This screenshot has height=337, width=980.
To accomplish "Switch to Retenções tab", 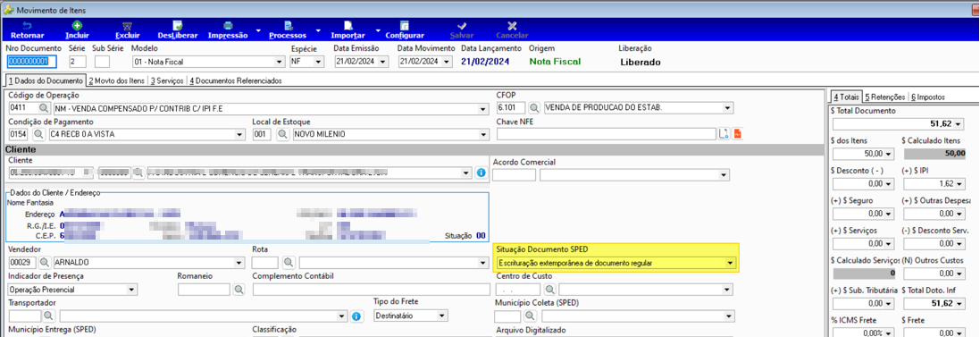I will pyautogui.click(x=885, y=97).
